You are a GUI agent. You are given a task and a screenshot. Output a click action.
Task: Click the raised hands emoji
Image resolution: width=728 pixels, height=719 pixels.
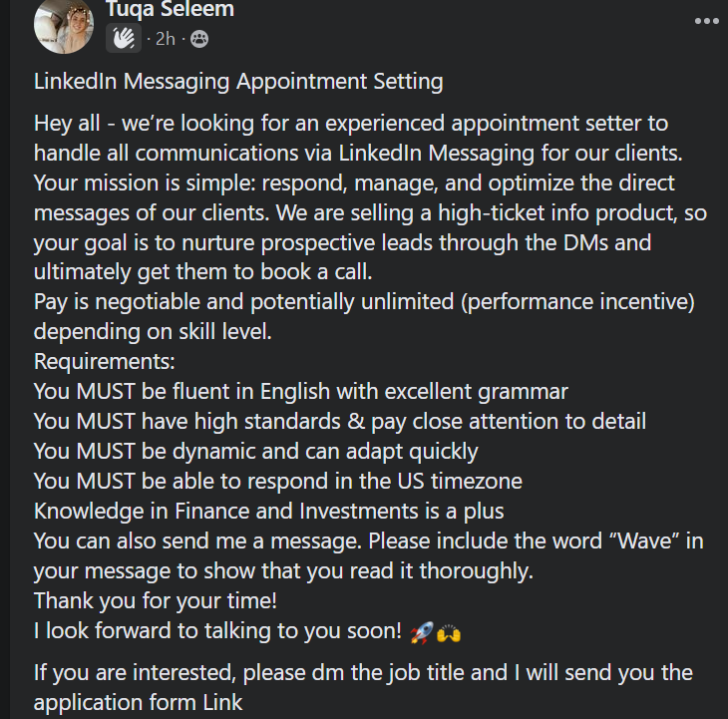(449, 632)
